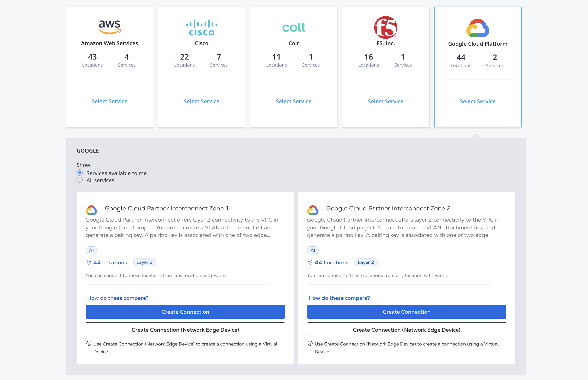
Task: Click Select Service under Amazon Web Services
Action: click(x=109, y=101)
